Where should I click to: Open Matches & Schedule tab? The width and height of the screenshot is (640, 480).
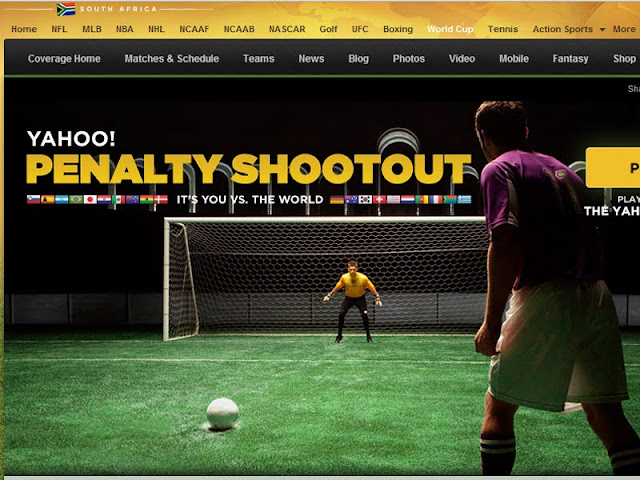pyautogui.click(x=172, y=59)
